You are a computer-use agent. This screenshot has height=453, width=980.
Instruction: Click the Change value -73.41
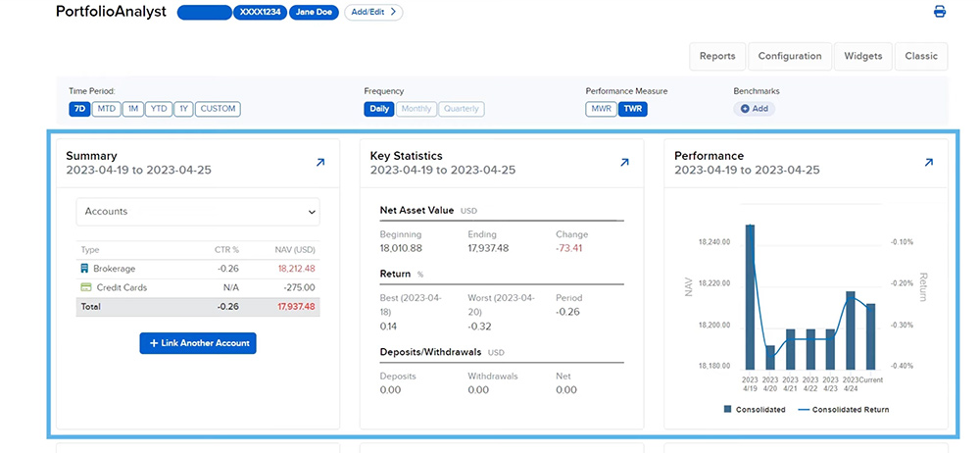click(568, 248)
